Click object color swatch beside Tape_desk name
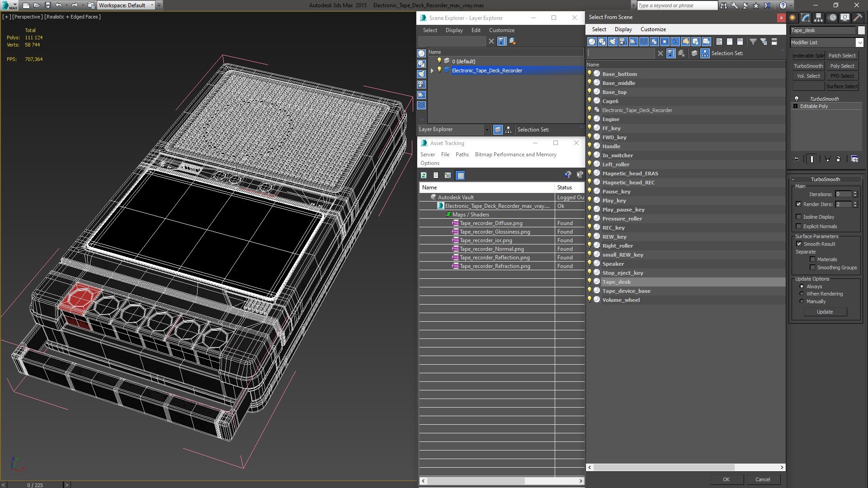 [861, 30]
